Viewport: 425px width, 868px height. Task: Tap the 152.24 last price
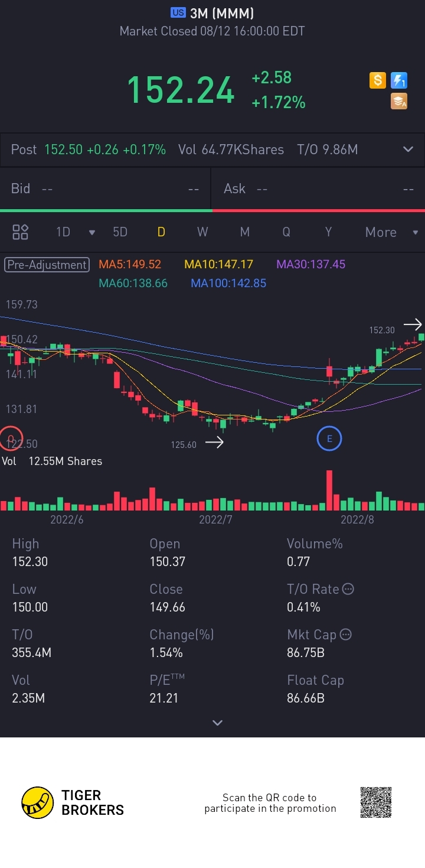click(x=181, y=90)
